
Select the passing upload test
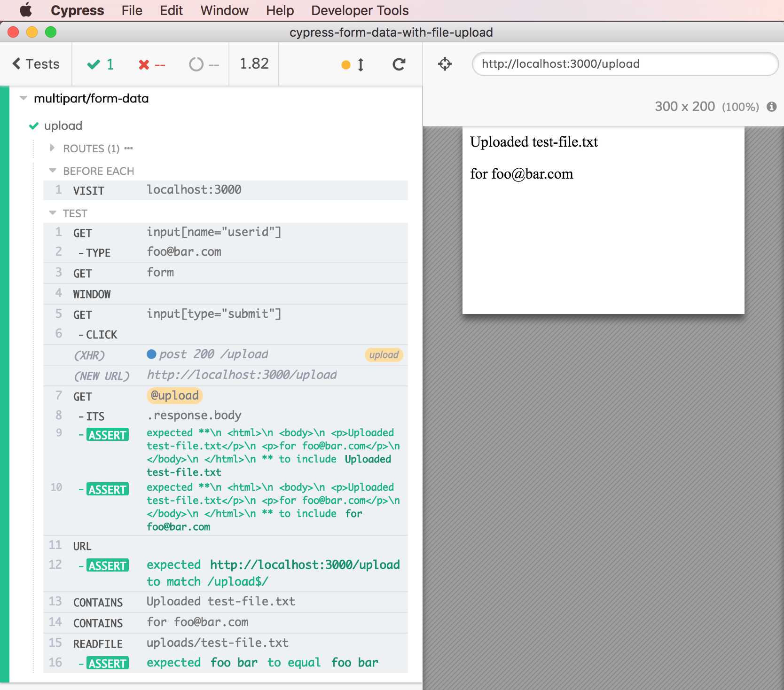(x=63, y=125)
